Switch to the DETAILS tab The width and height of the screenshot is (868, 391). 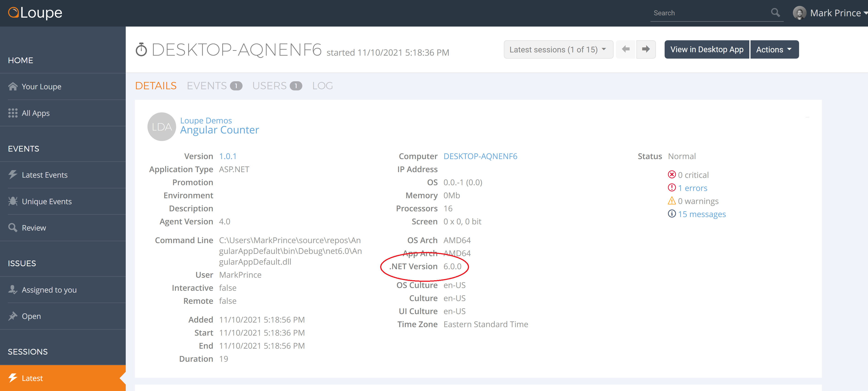(156, 86)
